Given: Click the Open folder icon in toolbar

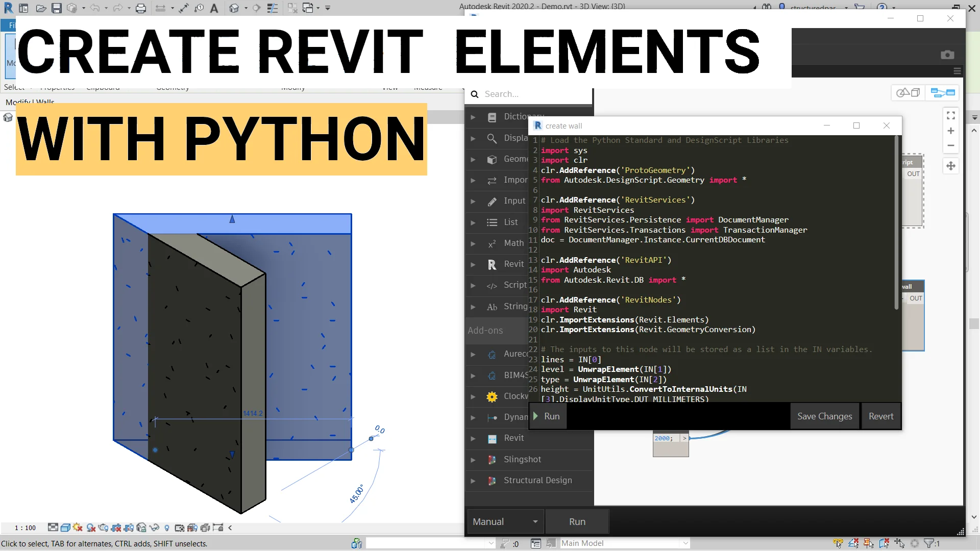Looking at the screenshot, I should (41, 8).
